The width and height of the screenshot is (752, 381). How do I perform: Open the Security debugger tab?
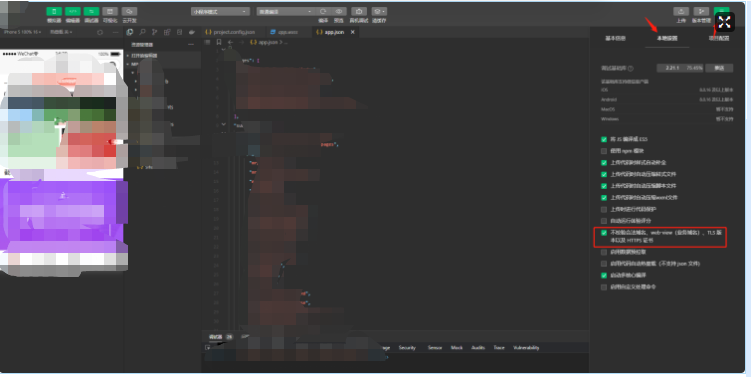(407, 347)
